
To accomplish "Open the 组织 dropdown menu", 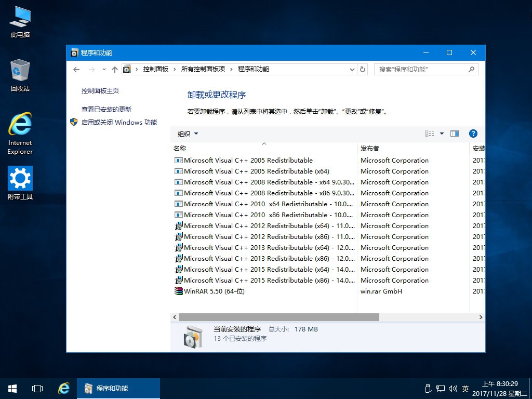I will click(x=188, y=134).
